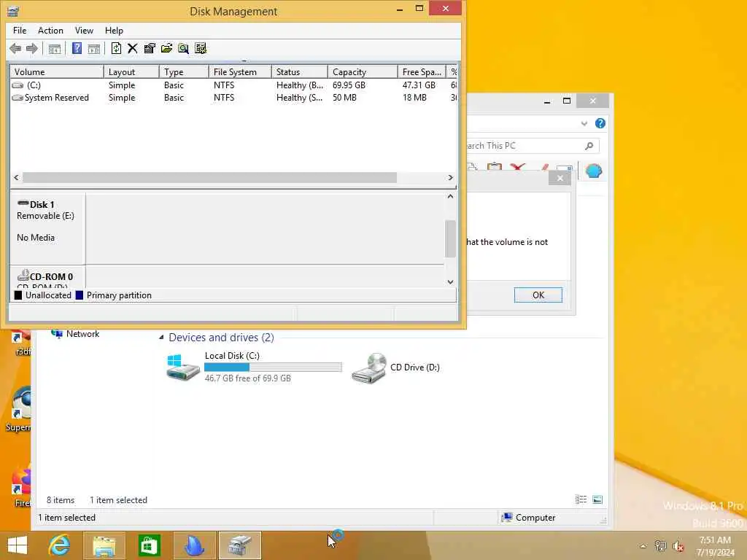Click the Open folder toolbar icon
Screen dimensions: 747x560
coord(166,48)
